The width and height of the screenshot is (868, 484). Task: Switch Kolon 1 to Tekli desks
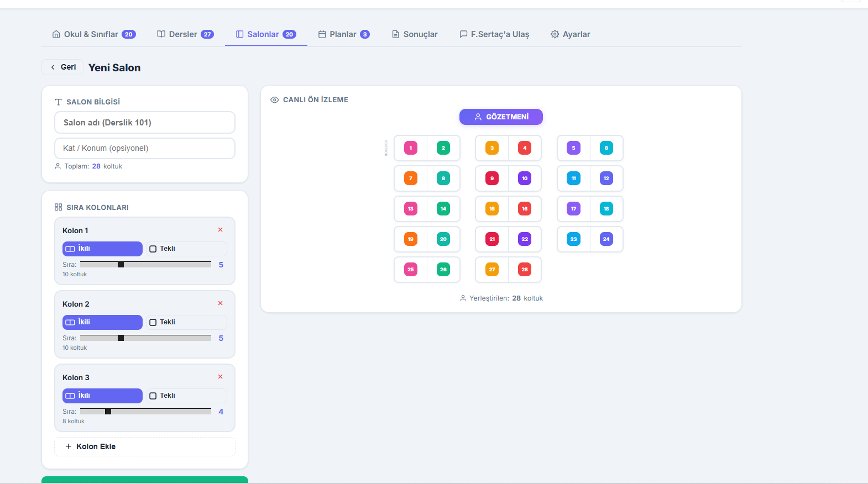pyautogui.click(x=186, y=249)
